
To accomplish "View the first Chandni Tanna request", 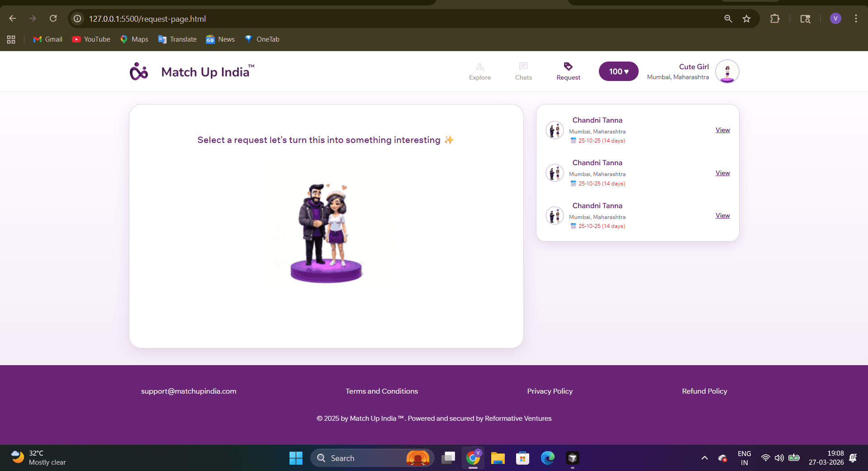I will (722, 130).
